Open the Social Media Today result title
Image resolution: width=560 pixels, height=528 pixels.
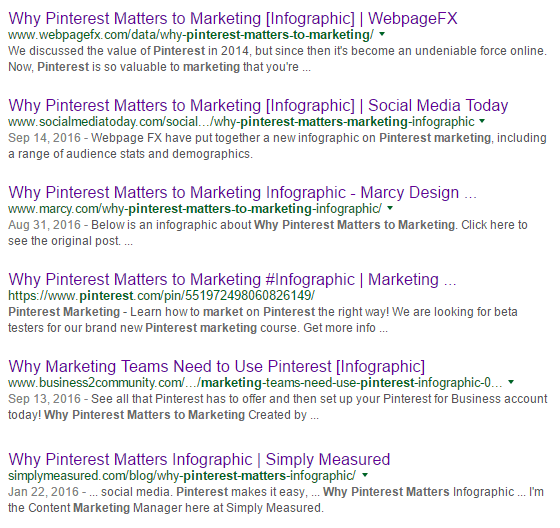tap(258, 106)
